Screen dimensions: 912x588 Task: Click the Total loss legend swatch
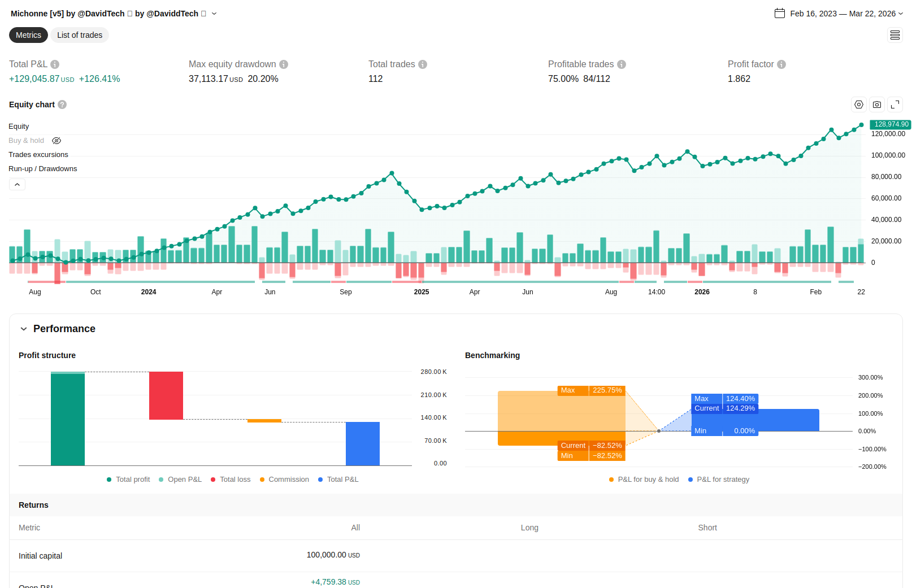pyautogui.click(x=213, y=480)
